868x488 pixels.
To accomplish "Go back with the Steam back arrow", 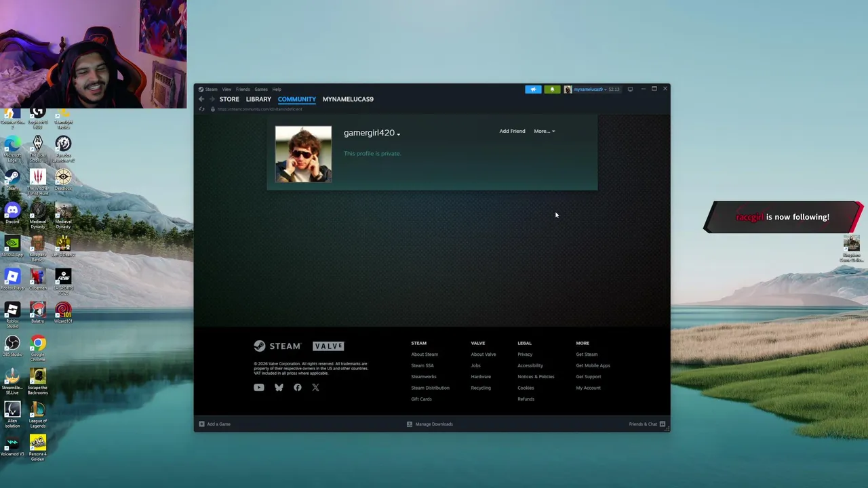I will (201, 99).
